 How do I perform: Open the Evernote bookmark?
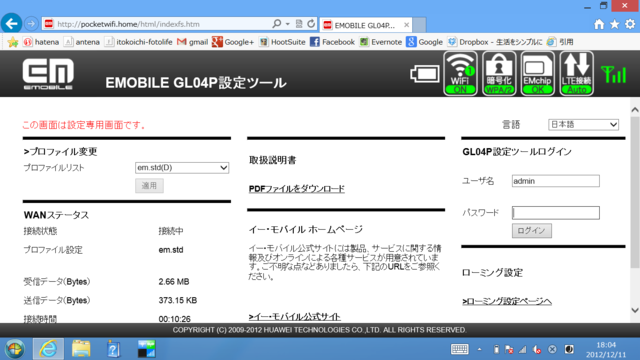(x=380, y=42)
